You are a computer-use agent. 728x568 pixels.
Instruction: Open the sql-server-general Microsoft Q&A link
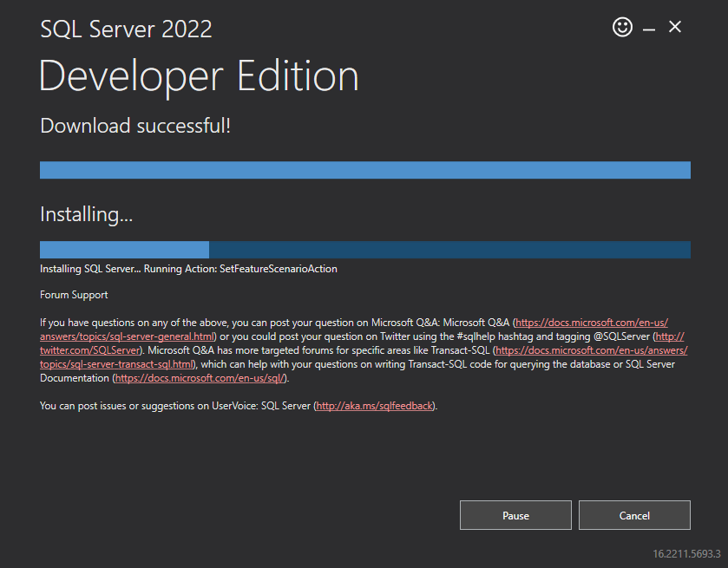592,322
